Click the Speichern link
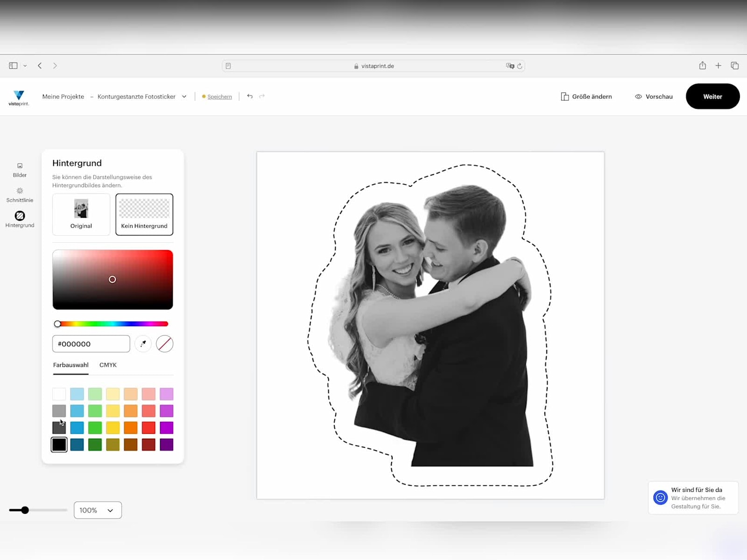 click(x=219, y=97)
